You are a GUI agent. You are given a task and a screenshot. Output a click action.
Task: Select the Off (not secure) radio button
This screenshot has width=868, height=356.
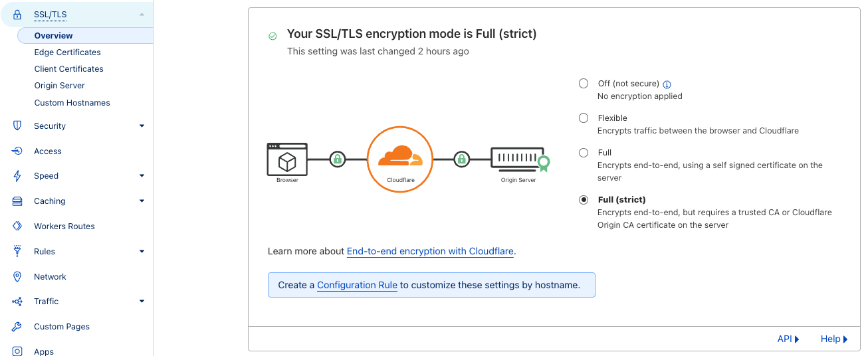point(584,84)
